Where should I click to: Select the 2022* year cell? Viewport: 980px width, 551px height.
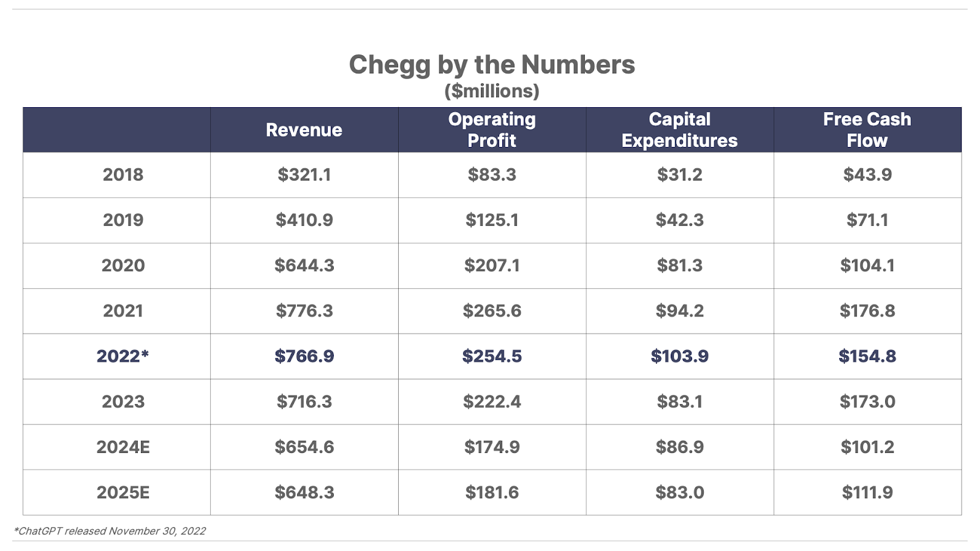pyautogui.click(x=123, y=356)
